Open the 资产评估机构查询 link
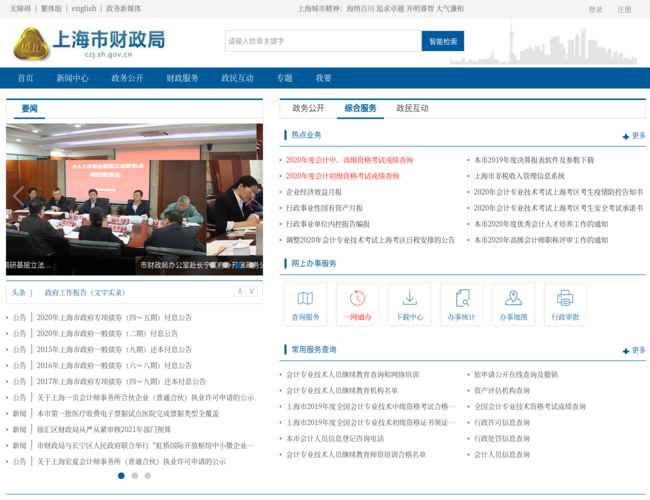This screenshot has width=650, height=500. pyautogui.click(x=502, y=391)
